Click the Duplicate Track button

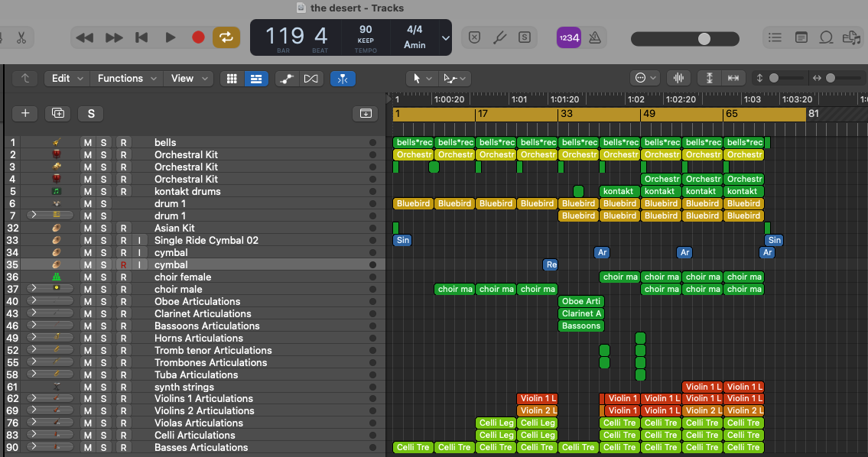pyautogui.click(x=57, y=113)
